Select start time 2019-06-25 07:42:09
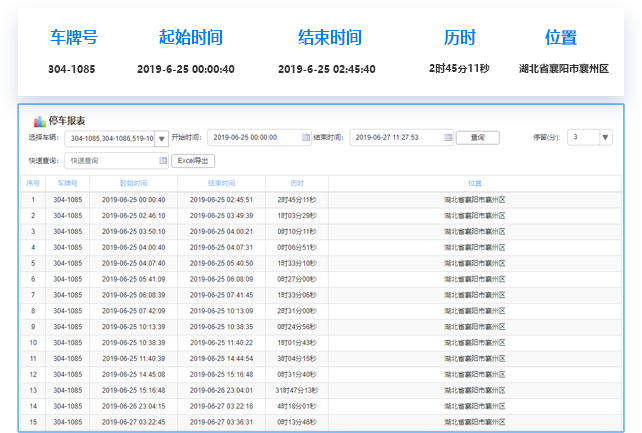642x433 pixels. pos(133,311)
